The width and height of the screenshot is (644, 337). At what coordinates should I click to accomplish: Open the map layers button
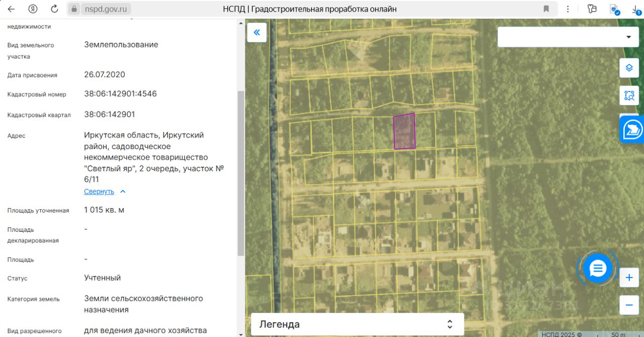click(x=629, y=68)
